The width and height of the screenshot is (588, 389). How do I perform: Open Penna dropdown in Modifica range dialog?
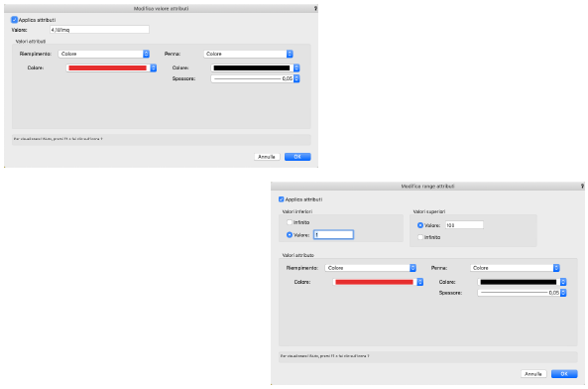(515, 268)
